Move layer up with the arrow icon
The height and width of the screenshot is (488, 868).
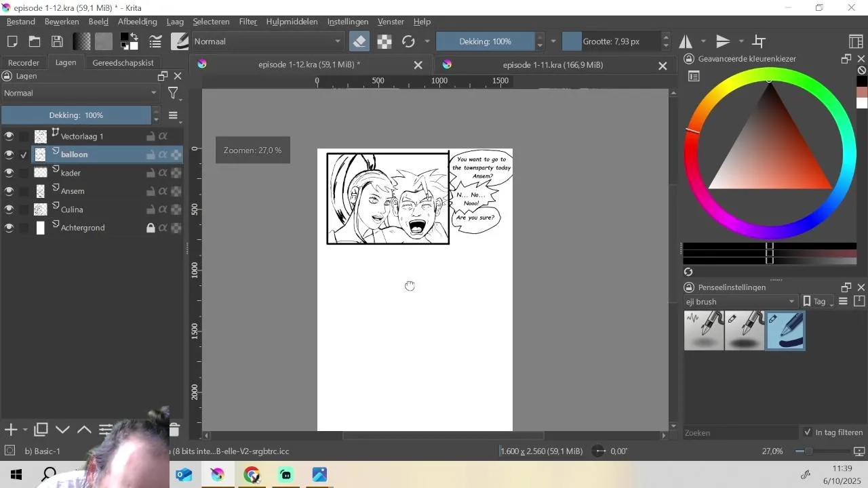(84, 430)
